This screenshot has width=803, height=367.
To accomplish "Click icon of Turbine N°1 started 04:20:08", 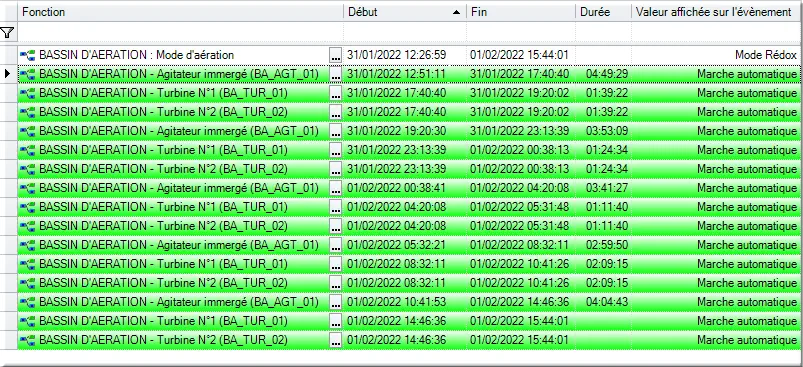I will click(x=28, y=207).
